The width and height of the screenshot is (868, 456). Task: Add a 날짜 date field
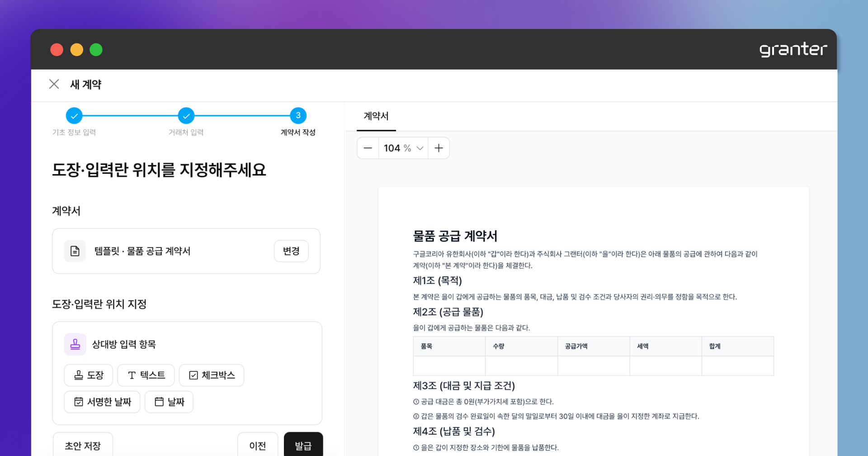(169, 402)
